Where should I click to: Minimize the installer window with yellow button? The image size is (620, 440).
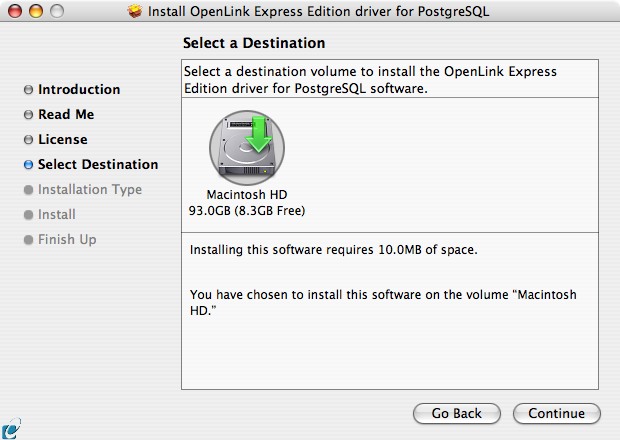tap(36, 11)
